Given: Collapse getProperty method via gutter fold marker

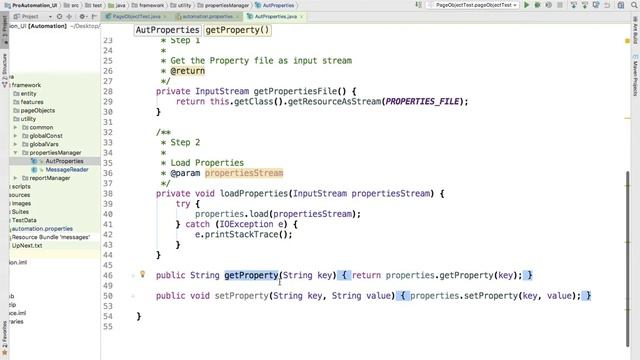Looking at the screenshot, I should [133, 276].
